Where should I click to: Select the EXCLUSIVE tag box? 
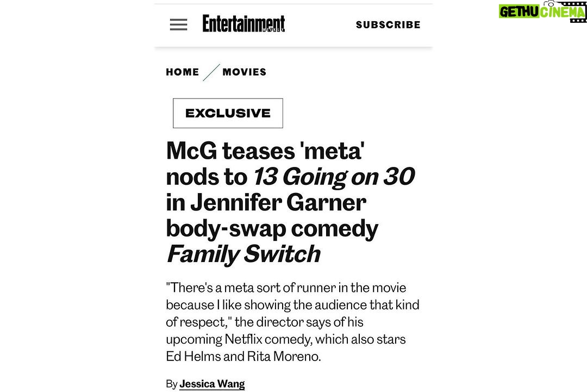point(228,113)
